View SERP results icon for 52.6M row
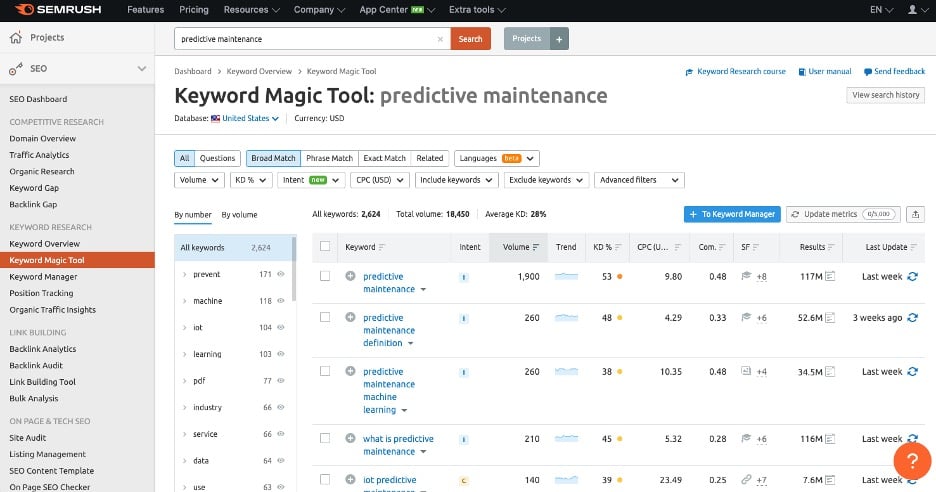The height and width of the screenshot is (492, 936). (x=830, y=318)
